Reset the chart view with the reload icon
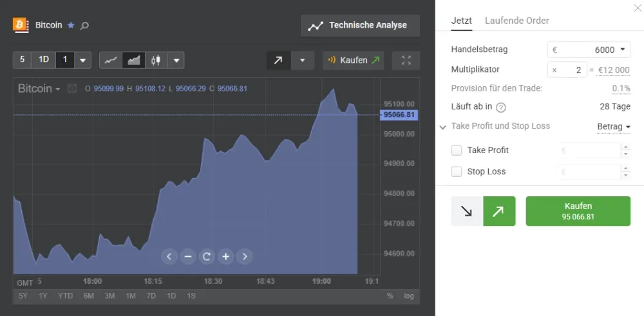644x316 pixels. click(x=207, y=257)
